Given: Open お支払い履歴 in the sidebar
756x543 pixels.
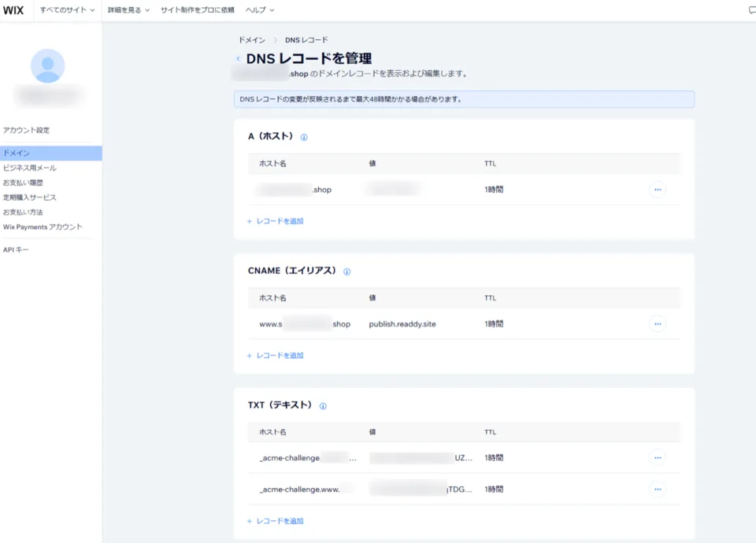Looking at the screenshot, I should click(23, 183).
